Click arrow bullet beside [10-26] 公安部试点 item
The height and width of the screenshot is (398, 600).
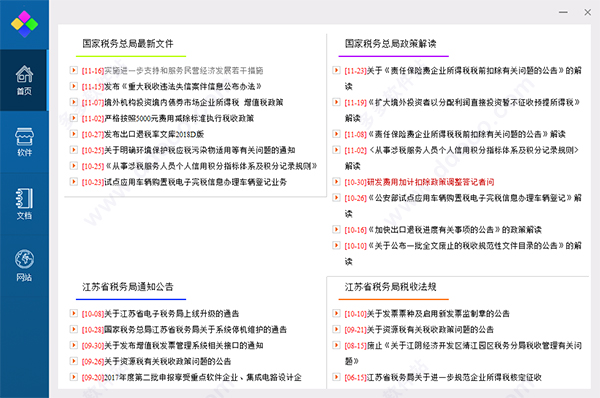click(x=336, y=197)
